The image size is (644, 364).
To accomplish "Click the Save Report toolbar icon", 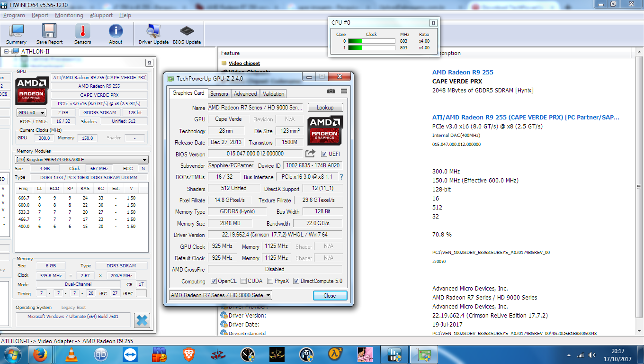I will [49, 34].
